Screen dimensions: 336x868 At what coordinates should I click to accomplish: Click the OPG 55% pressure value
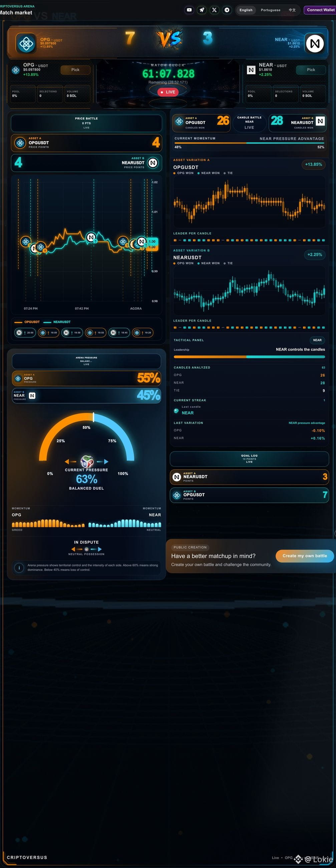tap(148, 378)
